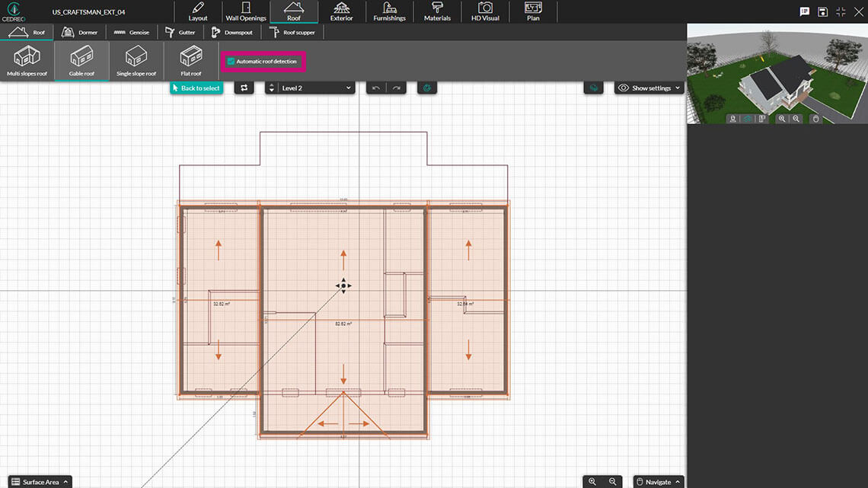This screenshot has width=868, height=488.
Task: Open the Gutter tool
Action: [x=180, y=32]
